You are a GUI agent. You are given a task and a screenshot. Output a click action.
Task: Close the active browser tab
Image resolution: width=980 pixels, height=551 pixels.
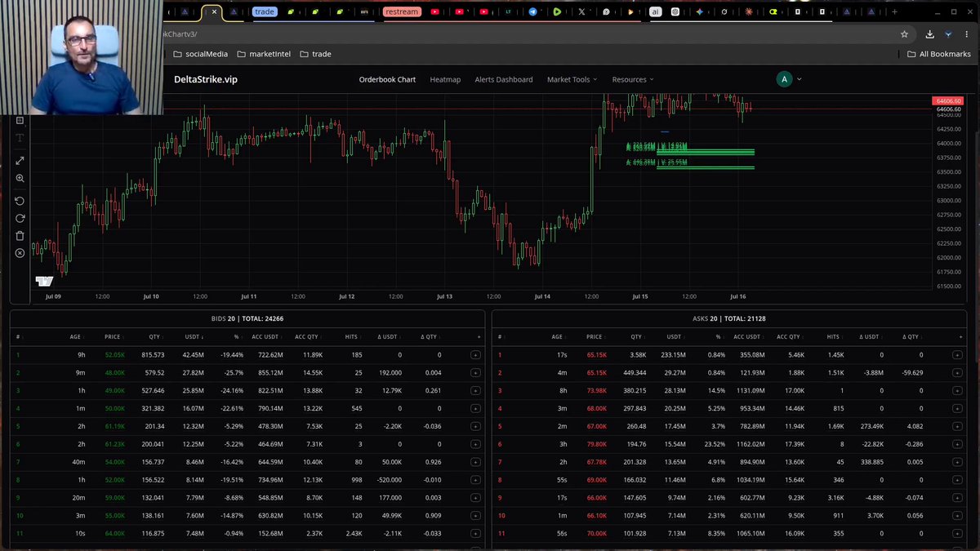pyautogui.click(x=214, y=12)
